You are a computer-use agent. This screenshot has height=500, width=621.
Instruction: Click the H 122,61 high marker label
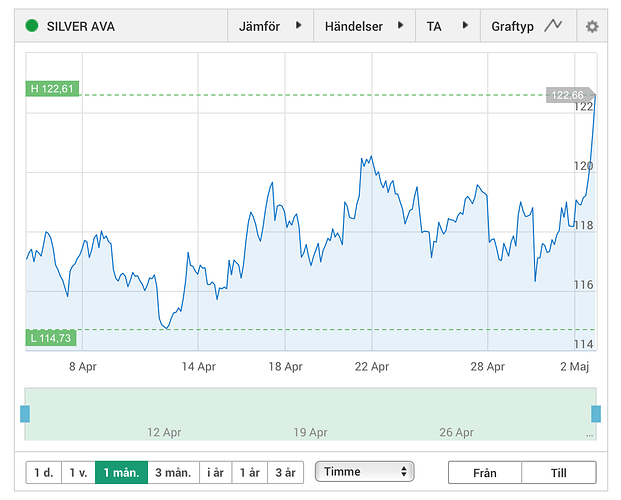51,89
